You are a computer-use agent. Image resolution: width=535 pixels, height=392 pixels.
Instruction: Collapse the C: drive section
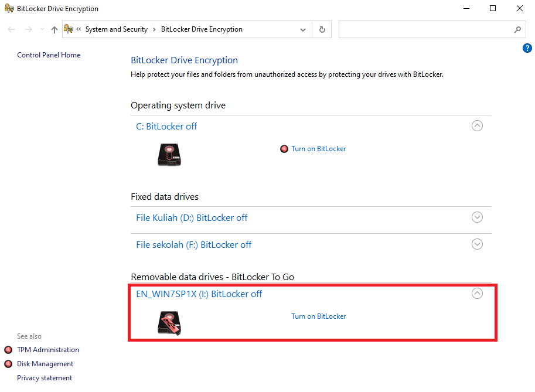point(477,126)
